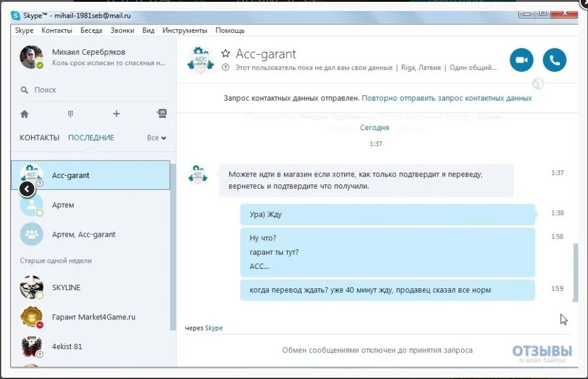Open the create group conversation icon
588x379 pixels.
(162, 113)
